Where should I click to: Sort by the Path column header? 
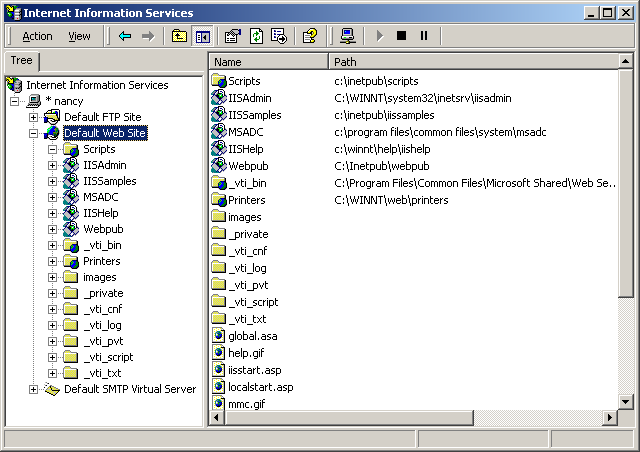(474, 62)
